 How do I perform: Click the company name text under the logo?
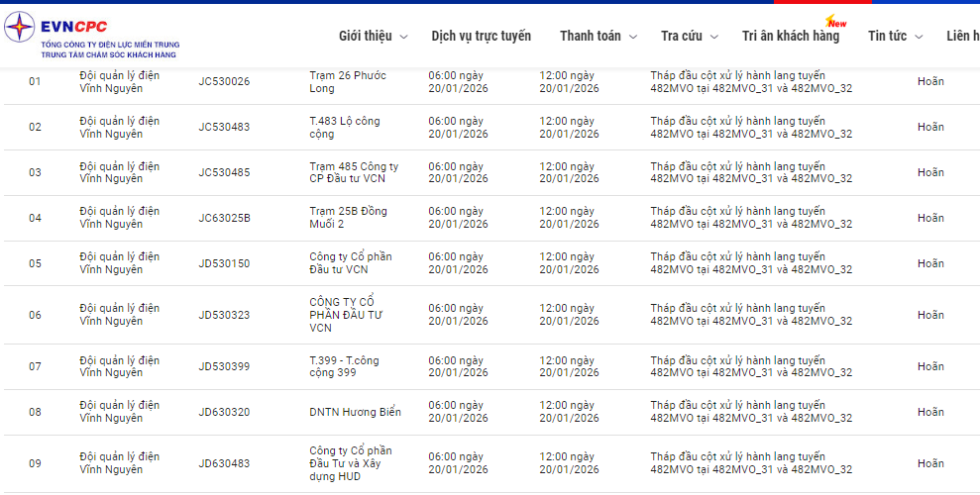coord(110,49)
